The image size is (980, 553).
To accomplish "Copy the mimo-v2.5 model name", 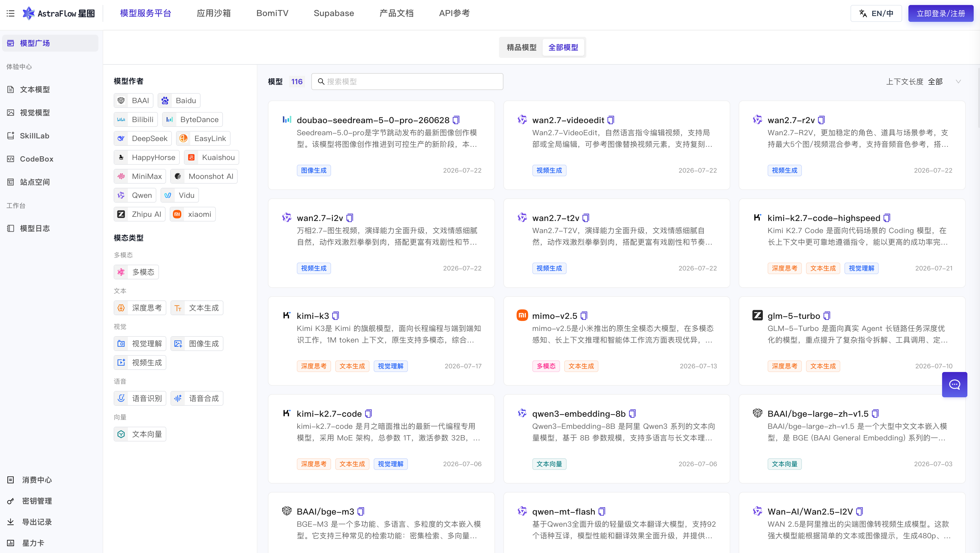I will (584, 316).
